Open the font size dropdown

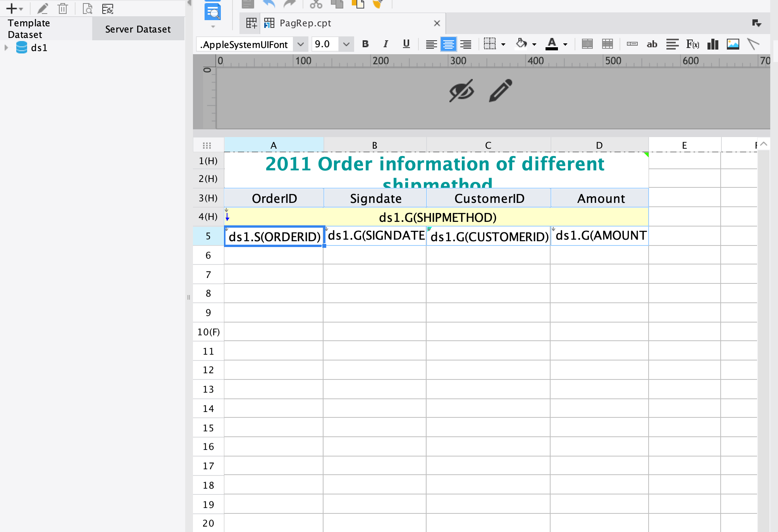tap(346, 44)
